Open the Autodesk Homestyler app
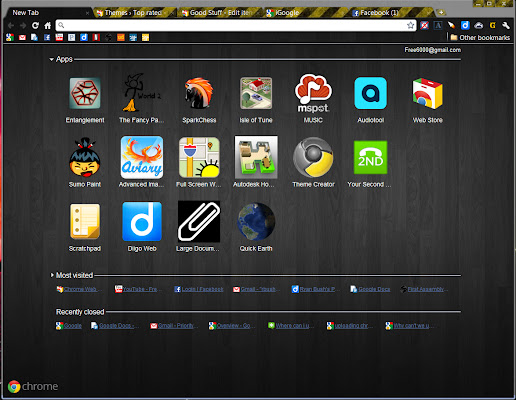 256,157
